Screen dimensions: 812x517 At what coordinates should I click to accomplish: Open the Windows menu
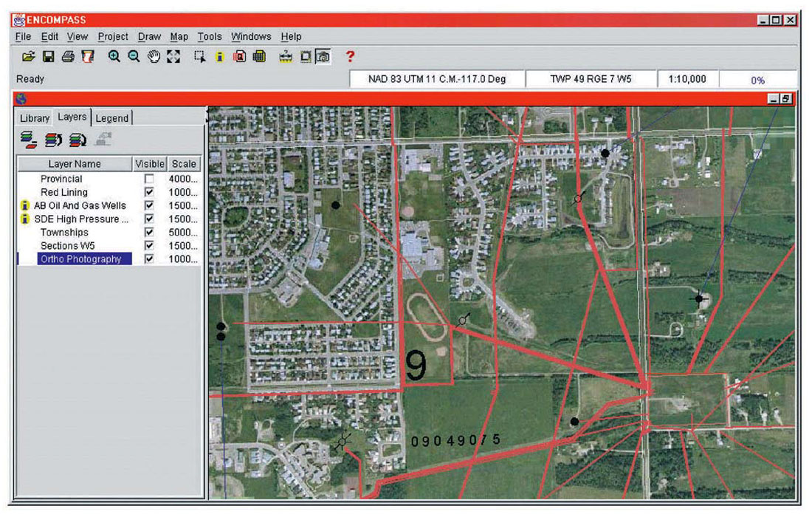pos(251,37)
